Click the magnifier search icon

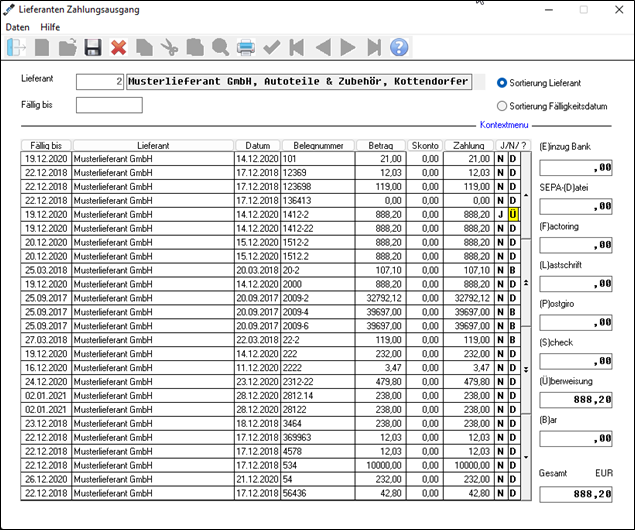tap(220, 47)
